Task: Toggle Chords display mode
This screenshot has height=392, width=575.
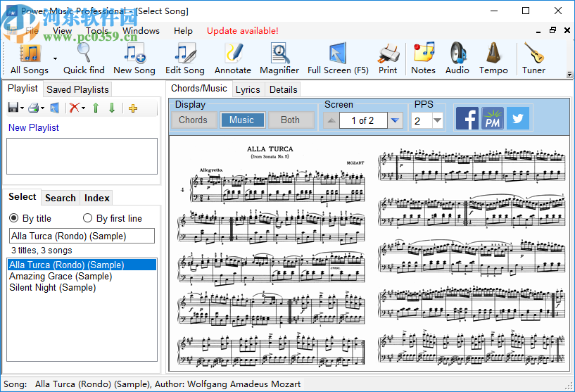Action: coord(194,120)
